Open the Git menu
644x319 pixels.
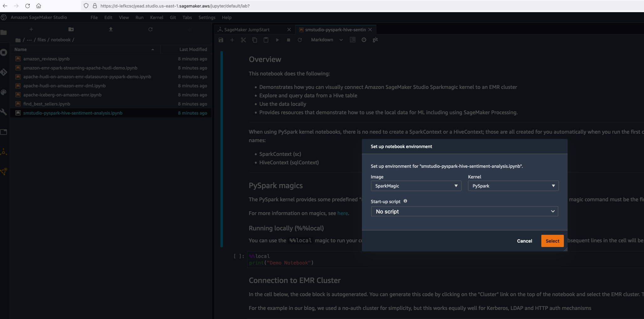pos(173,18)
